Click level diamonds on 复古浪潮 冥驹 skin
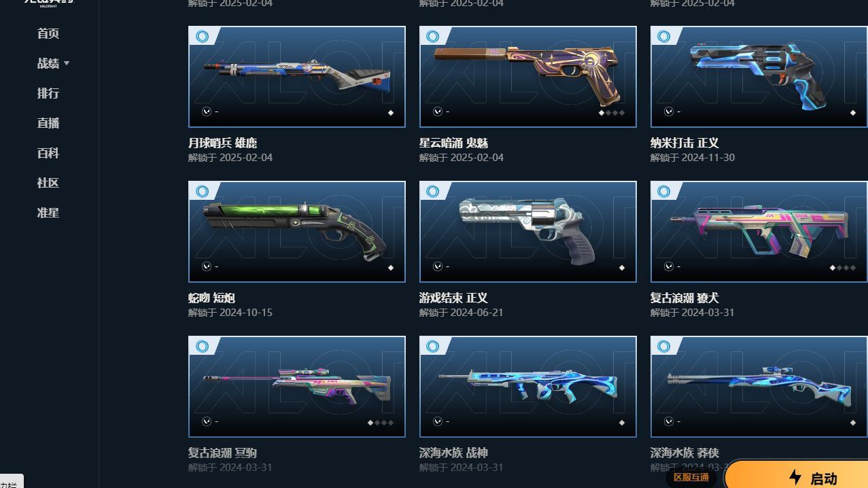 380,423
